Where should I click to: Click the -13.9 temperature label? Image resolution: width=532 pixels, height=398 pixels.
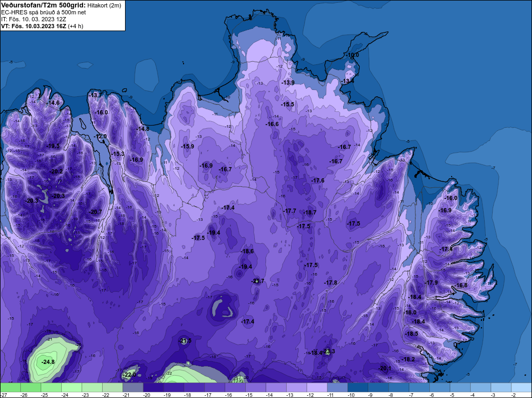(x=288, y=82)
